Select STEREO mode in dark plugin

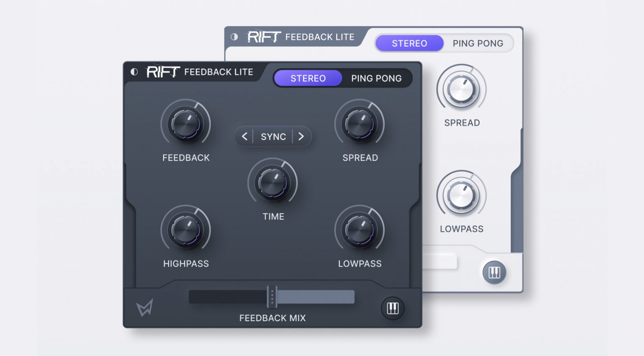click(308, 78)
